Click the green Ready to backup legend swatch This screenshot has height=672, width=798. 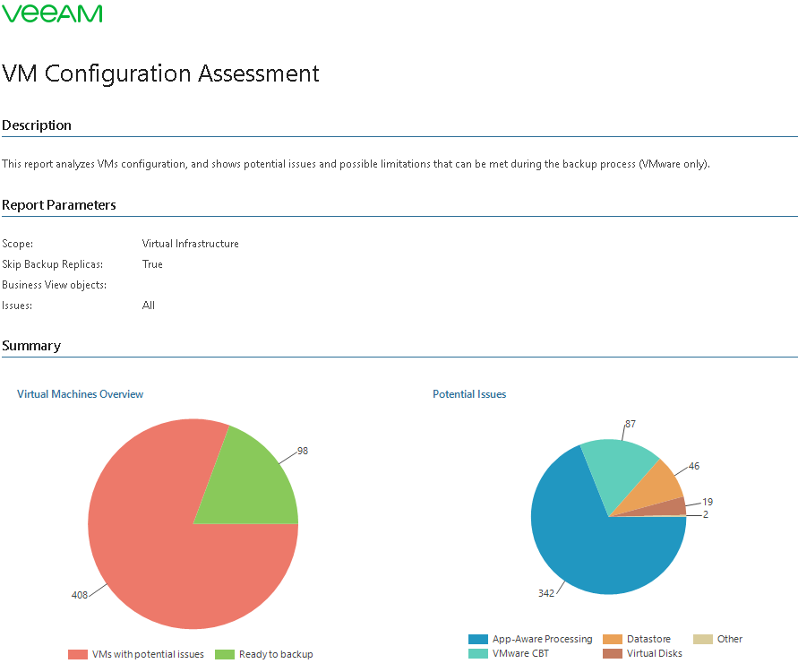point(225,655)
